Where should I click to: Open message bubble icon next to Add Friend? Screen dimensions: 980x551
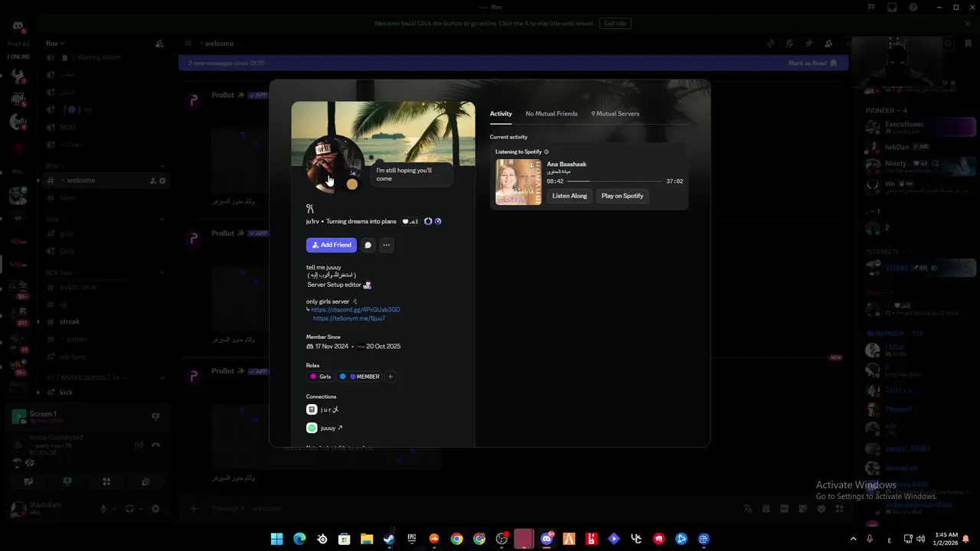[368, 245]
